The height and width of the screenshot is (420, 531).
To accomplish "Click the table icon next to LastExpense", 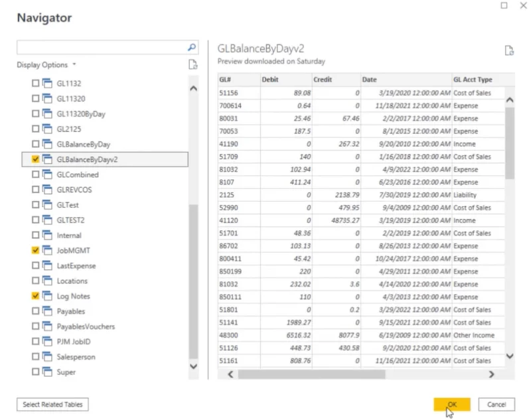I will click(x=47, y=265).
